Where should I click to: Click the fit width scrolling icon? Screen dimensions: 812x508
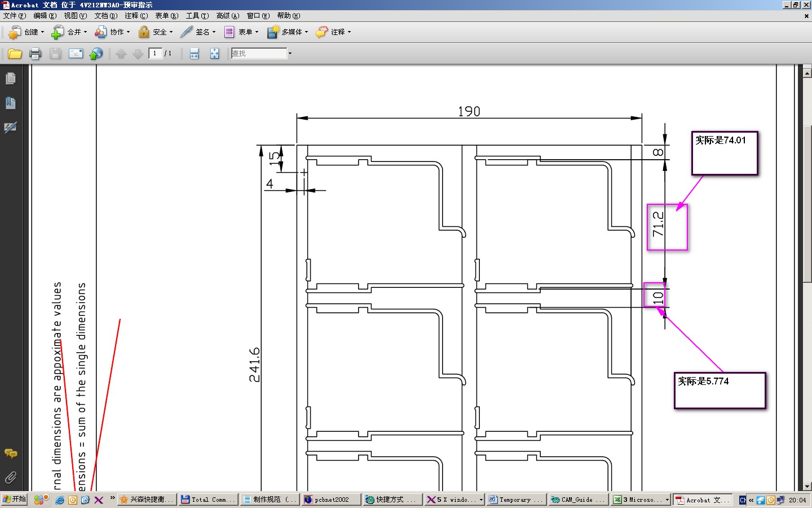pyautogui.click(x=195, y=54)
